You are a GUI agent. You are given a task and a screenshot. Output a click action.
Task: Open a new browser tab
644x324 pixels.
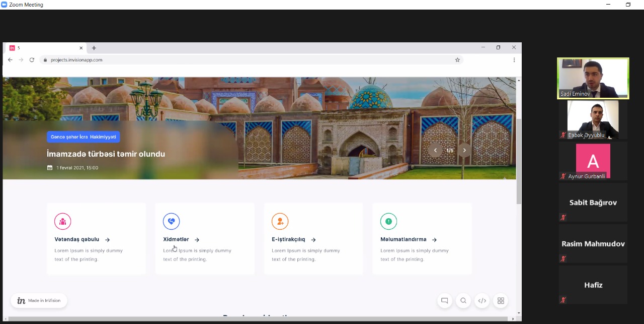point(94,48)
